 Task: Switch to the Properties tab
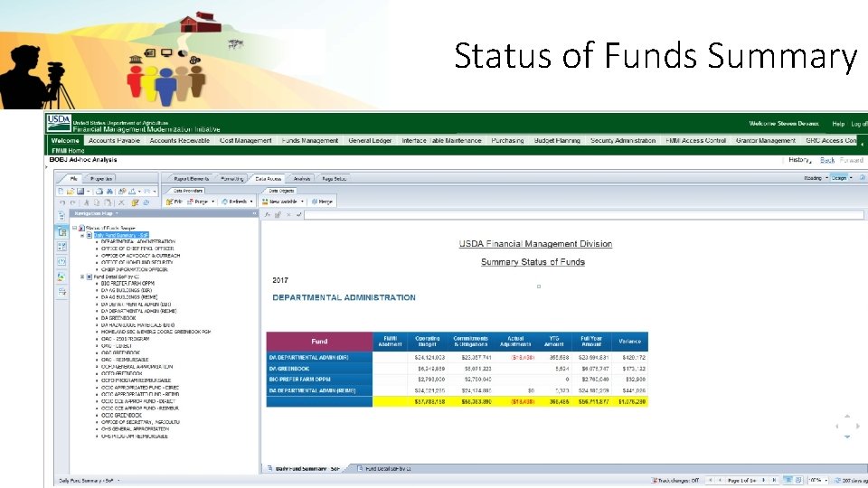(101, 179)
